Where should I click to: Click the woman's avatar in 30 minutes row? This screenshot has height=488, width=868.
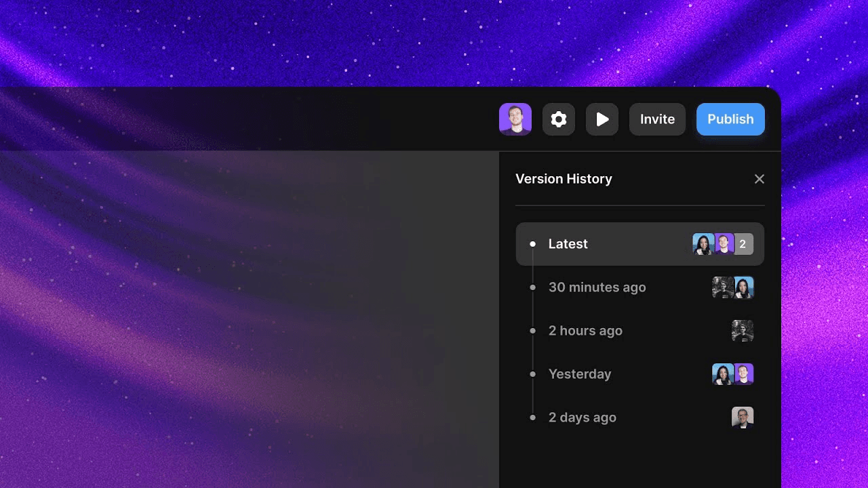(744, 287)
